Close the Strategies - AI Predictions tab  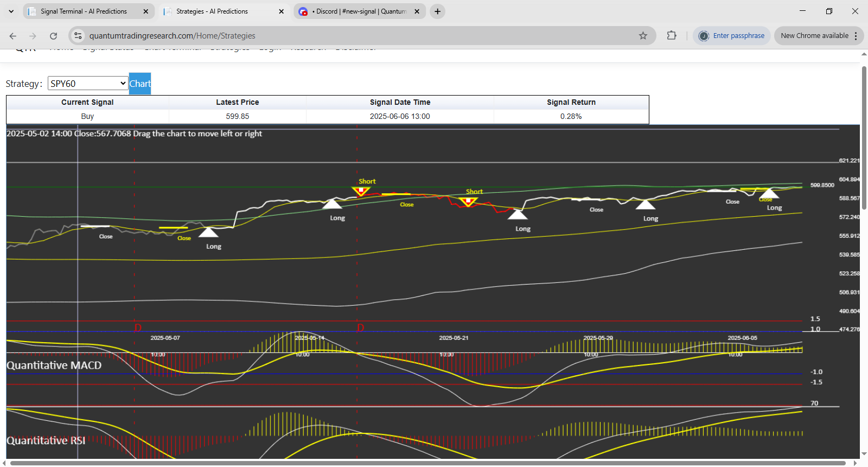pos(281,11)
